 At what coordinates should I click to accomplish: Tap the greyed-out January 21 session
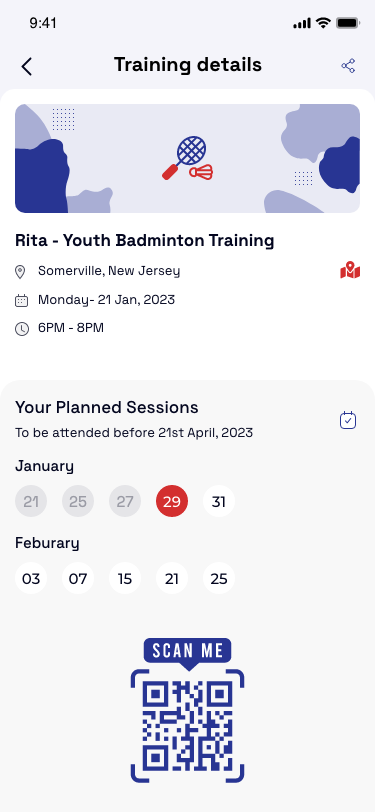coord(31,501)
